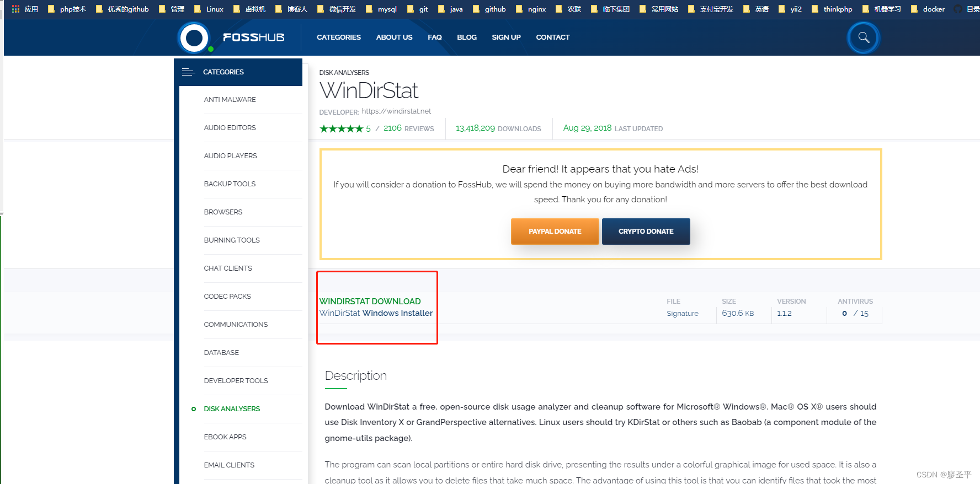Open the thinkphp bookmark folder
Image resolution: width=980 pixels, height=484 pixels.
(x=832, y=9)
